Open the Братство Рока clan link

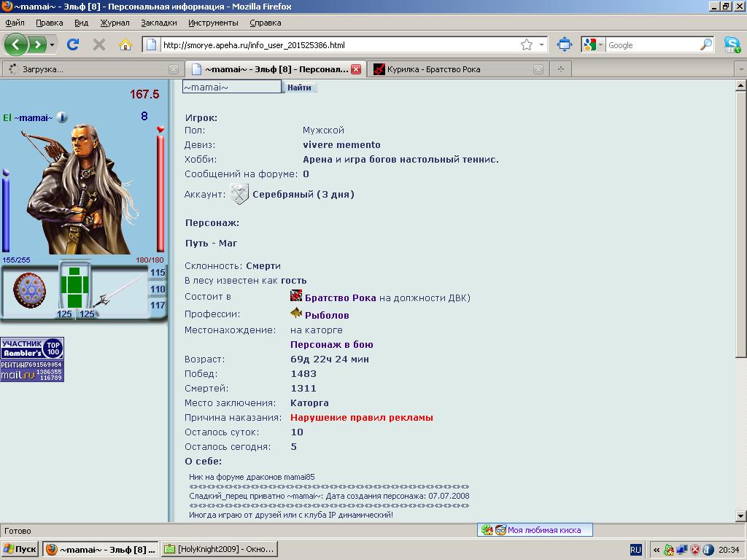pyautogui.click(x=340, y=298)
